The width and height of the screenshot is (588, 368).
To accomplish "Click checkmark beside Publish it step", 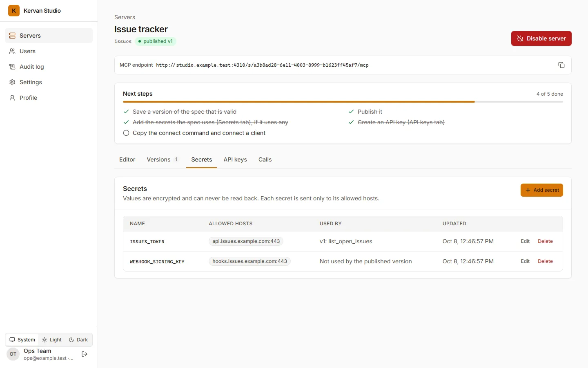I will point(351,112).
